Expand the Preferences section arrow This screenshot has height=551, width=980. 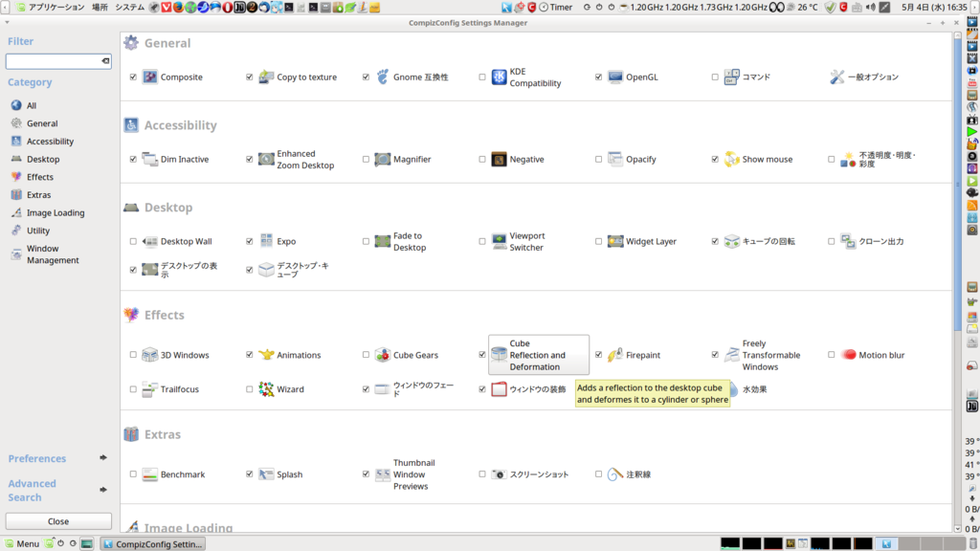(103, 458)
